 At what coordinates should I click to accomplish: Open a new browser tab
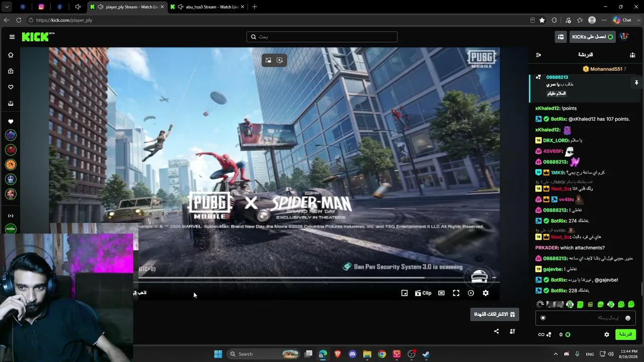255,7
